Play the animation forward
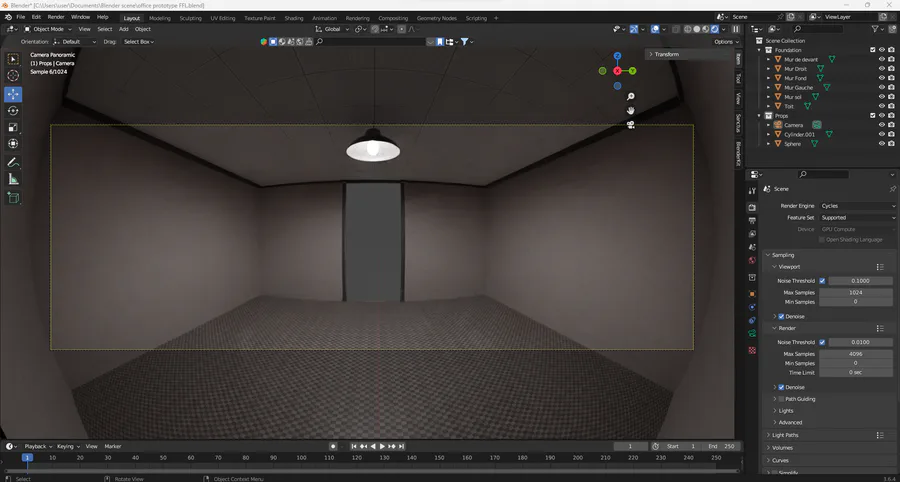The image size is (900, 482). click(382, 446)
